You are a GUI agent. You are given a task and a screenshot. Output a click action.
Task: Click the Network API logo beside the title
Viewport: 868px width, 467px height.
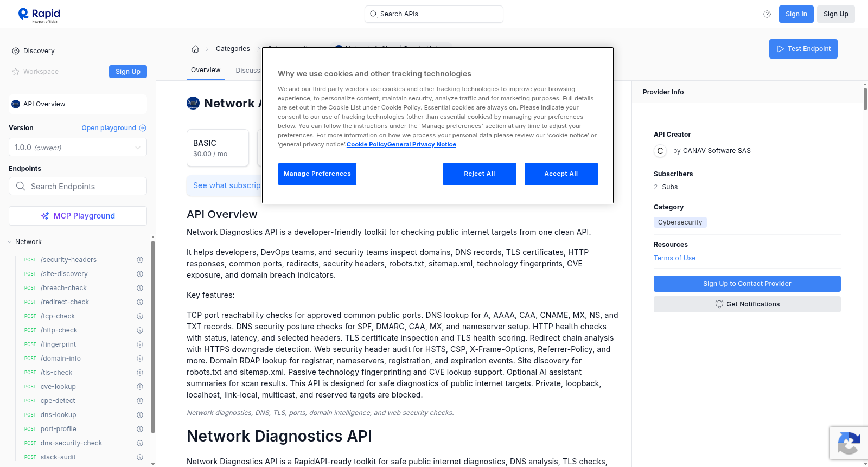tap(193, 103)
